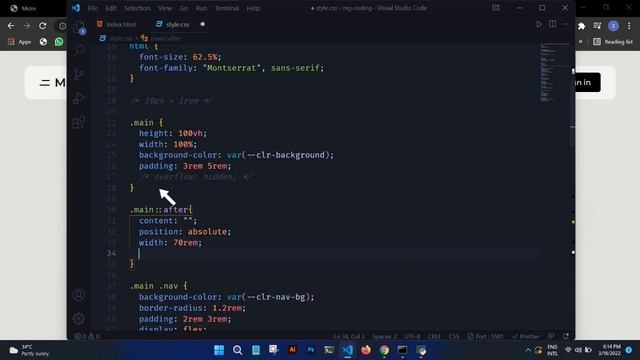Open the Explorer view in the activity bar
The height and width of the screenshot is (360, 640).
tap(79, 27)
